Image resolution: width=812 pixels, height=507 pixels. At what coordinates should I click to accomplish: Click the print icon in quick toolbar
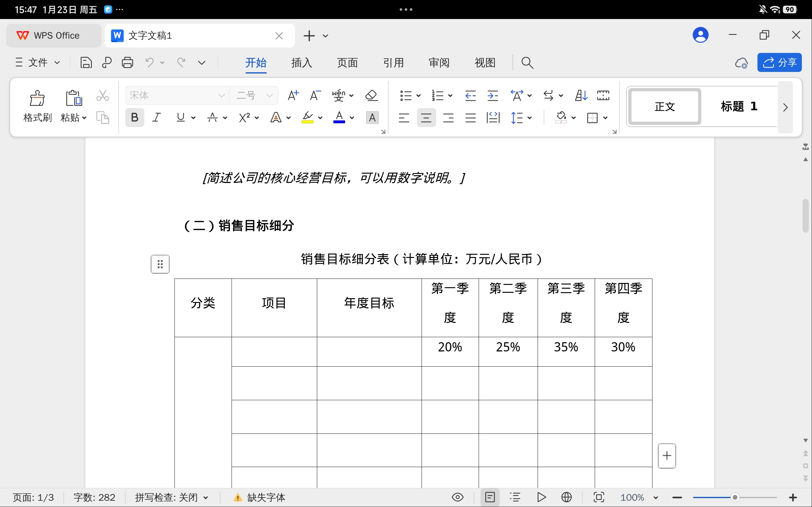point(127,63)
